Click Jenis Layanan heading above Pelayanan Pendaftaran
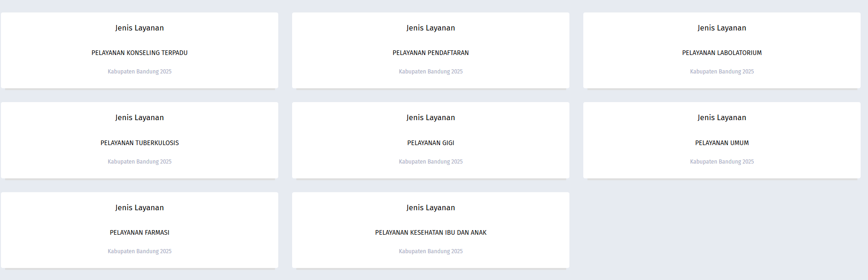868x280 pixels. click(430, 28)
